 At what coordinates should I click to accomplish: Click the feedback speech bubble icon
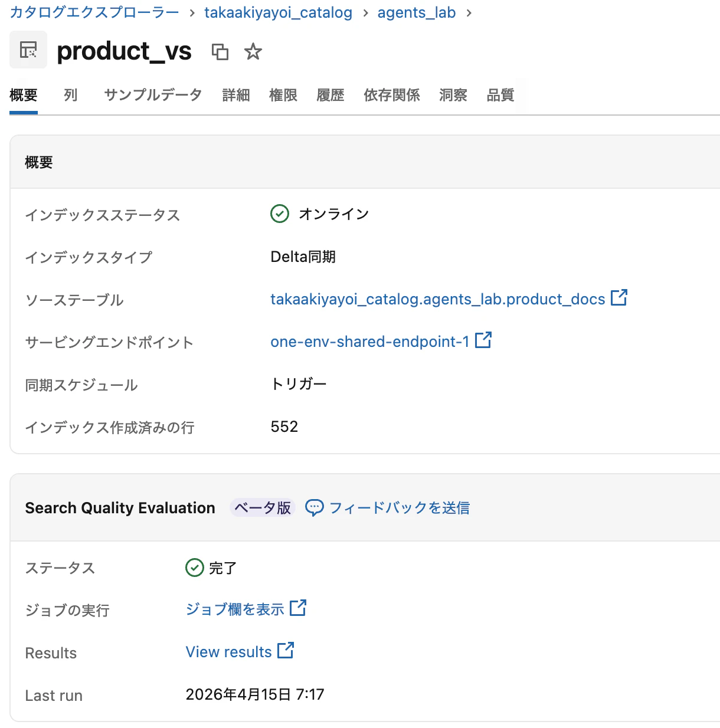[x=315, y=507]
